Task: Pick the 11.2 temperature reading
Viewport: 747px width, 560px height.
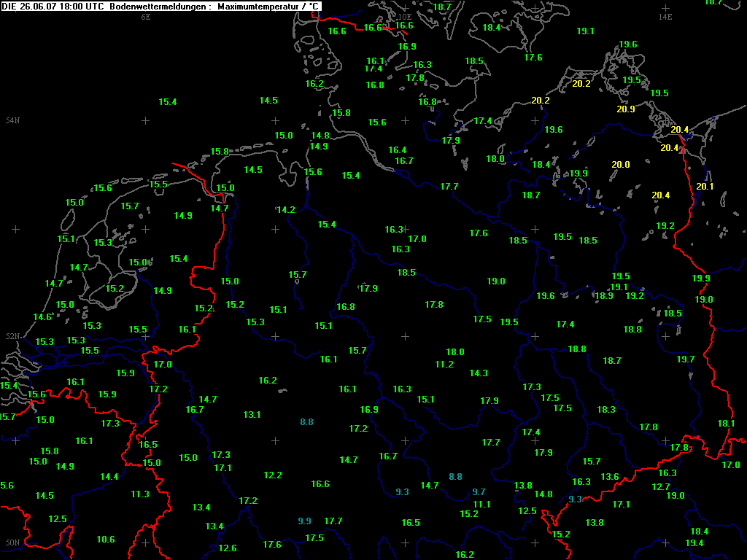Action: click(x=444, y=365)
